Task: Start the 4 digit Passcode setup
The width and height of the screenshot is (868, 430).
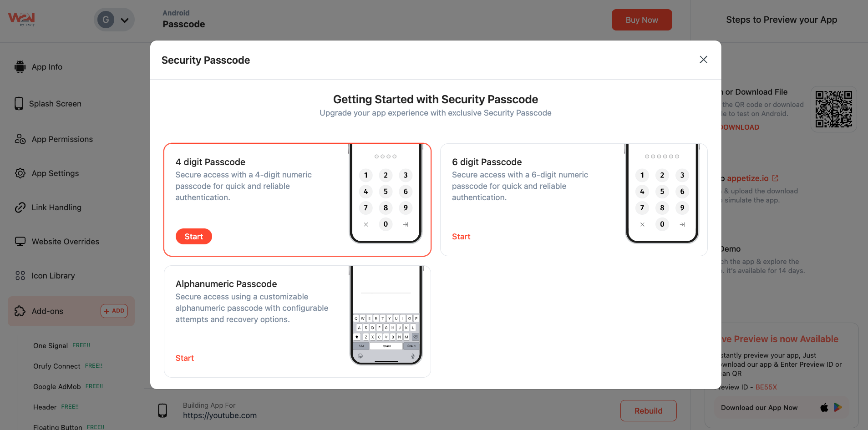Action: [x=193, y=237]
